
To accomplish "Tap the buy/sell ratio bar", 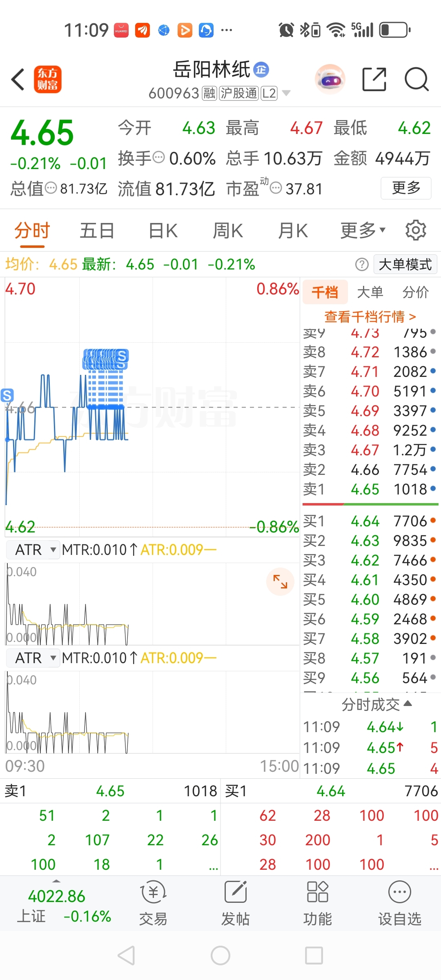I will coord(370,504).
